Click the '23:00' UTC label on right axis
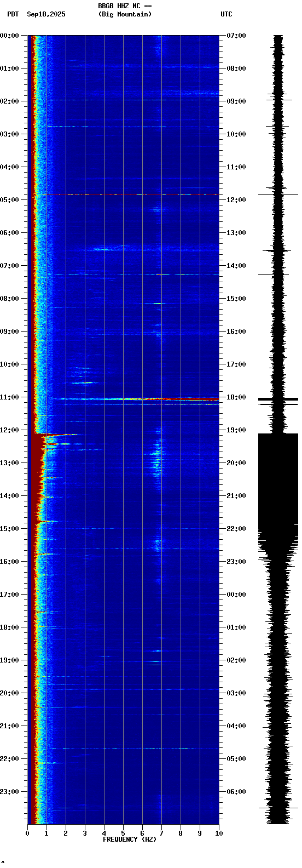 pyautogui.click(x=236, y=562)
